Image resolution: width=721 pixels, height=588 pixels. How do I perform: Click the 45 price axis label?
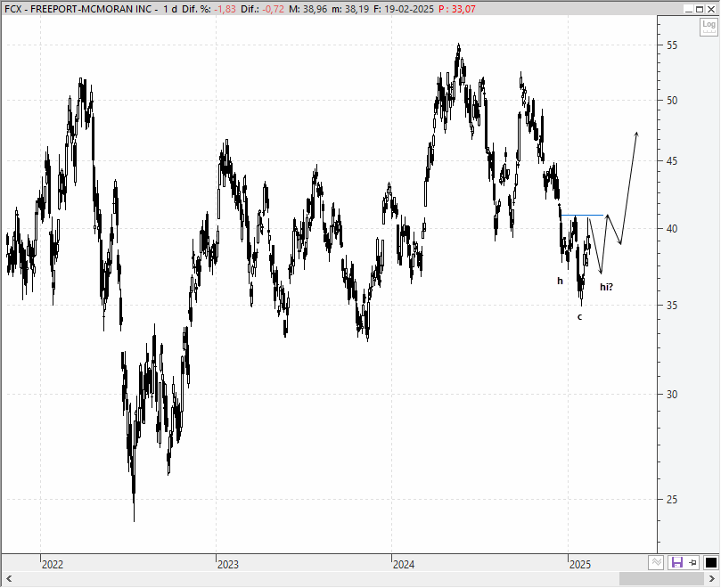(x=672, y=161)
